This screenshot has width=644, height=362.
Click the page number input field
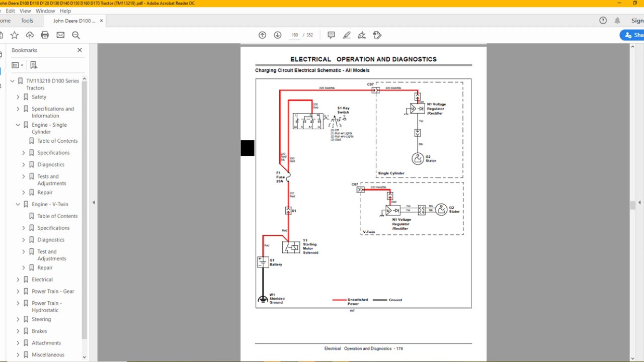pos(294,35)
